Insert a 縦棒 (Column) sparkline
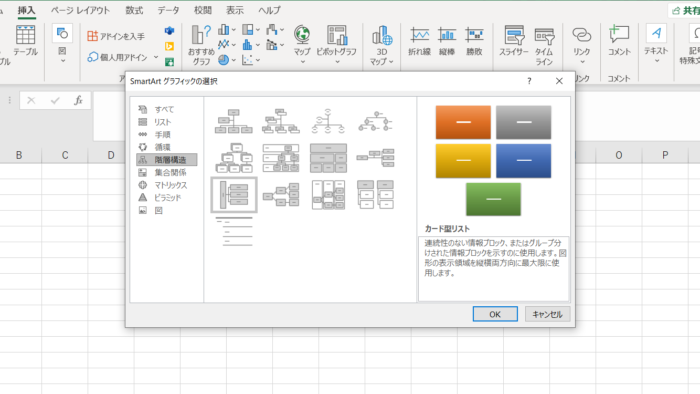 click(446, 41)
